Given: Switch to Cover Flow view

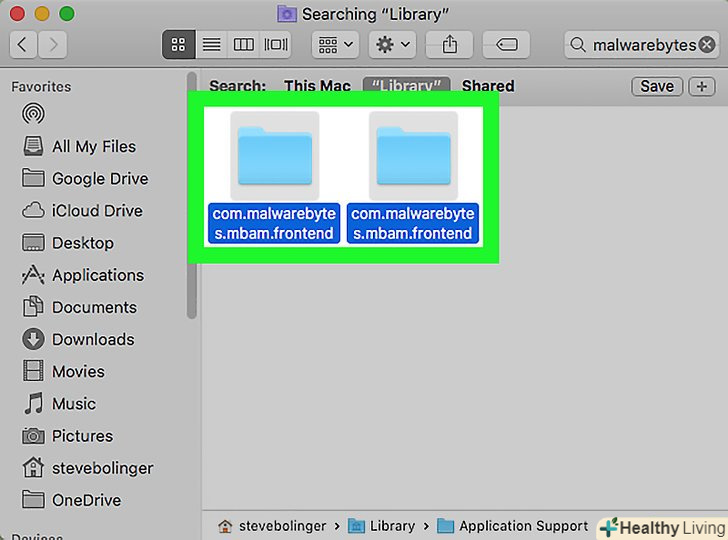Looking at the screenshot, I should tap(276, 45).
